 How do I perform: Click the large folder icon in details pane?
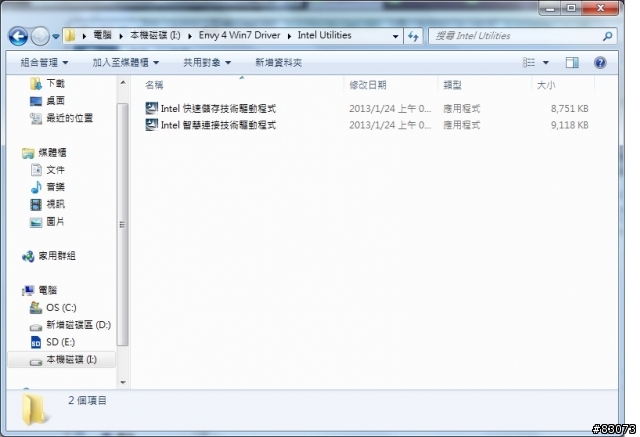[35, 410]
